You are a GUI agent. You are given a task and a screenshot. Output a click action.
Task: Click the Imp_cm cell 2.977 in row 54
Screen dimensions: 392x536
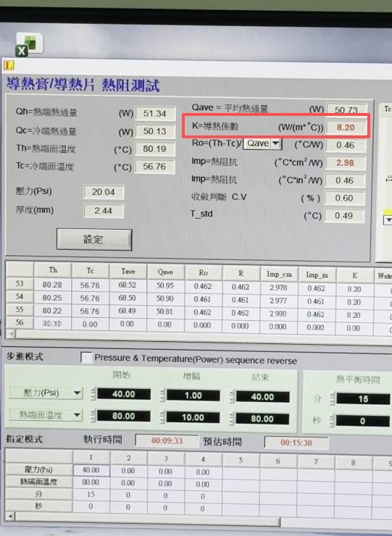pos(278,301)
